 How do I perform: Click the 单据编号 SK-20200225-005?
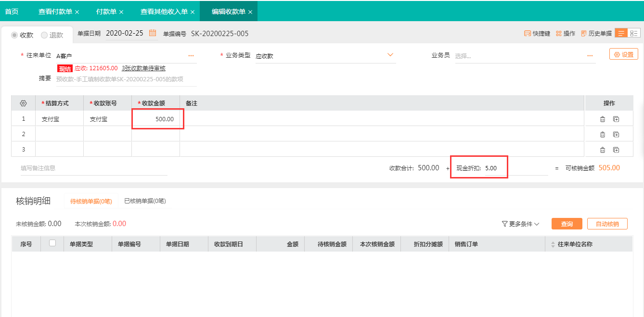tap(219, 34)
